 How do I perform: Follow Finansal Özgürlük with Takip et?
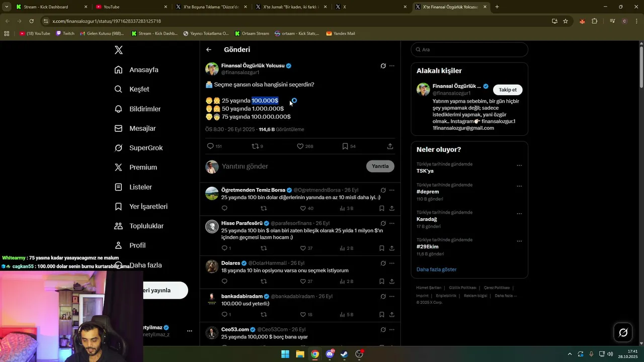tap(508, 90)
